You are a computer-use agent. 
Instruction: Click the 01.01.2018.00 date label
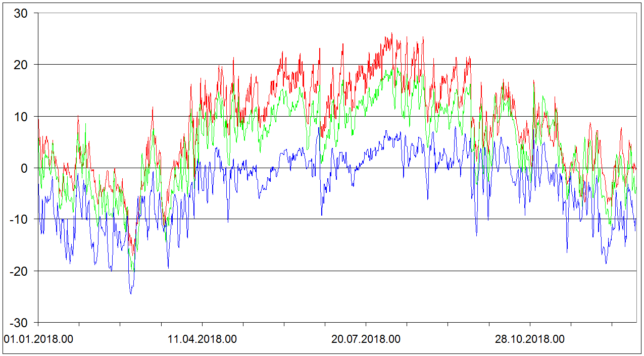38,339
